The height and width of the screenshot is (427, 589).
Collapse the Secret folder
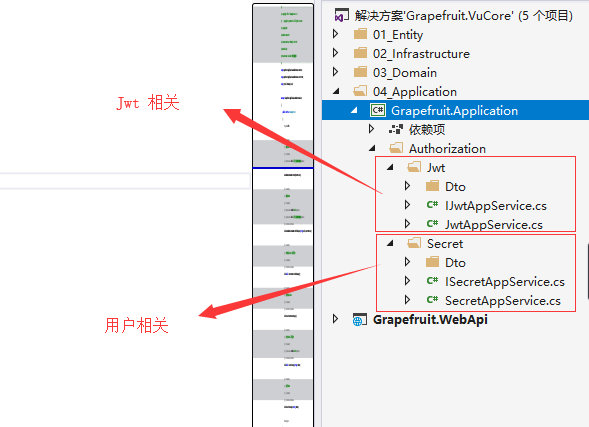coord(390,243)
